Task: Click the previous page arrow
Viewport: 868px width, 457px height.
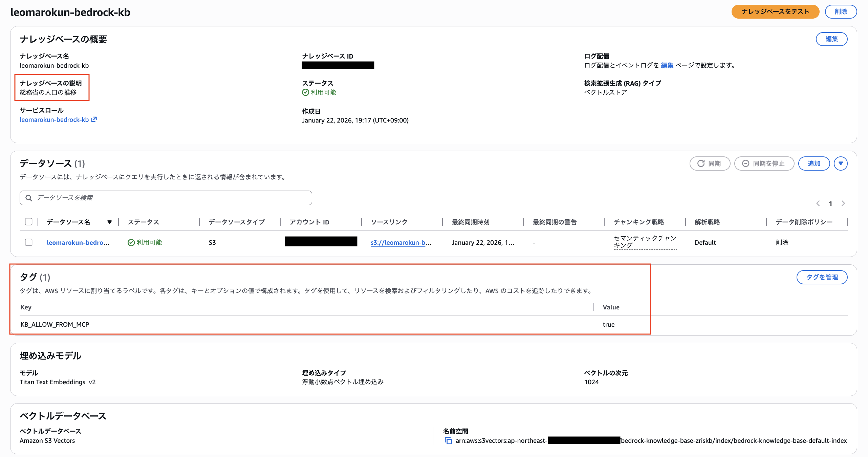Action: (x=818, y=203)
